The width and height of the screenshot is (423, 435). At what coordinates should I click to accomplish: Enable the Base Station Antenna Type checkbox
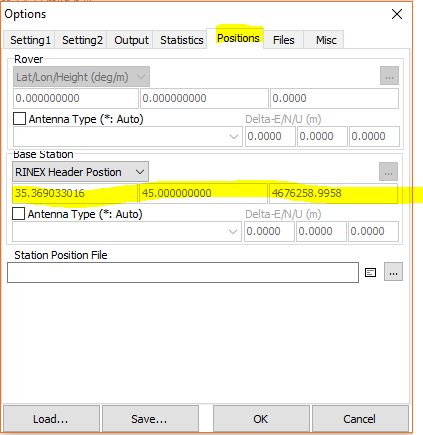pos(18,214)
